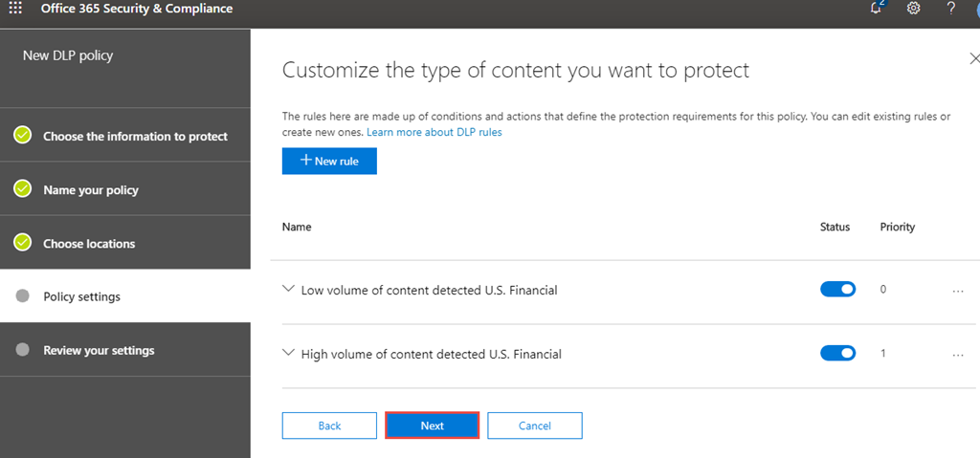Click the Cancel button
This screenshot has height=458, width=980.
[x=534, y=425]
